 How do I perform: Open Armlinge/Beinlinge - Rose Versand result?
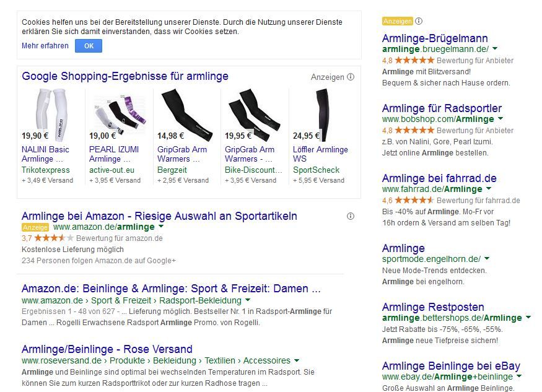point(107,349)
